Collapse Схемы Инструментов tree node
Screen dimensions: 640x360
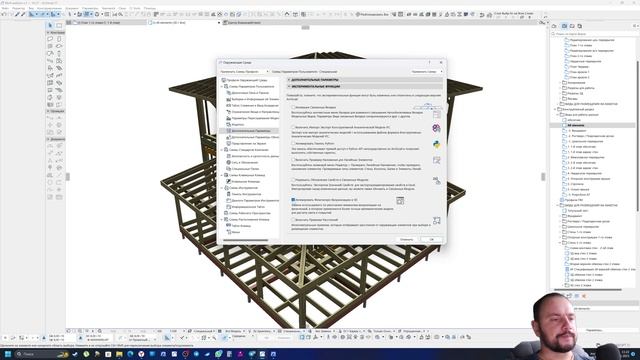click(x=222, y=188)
